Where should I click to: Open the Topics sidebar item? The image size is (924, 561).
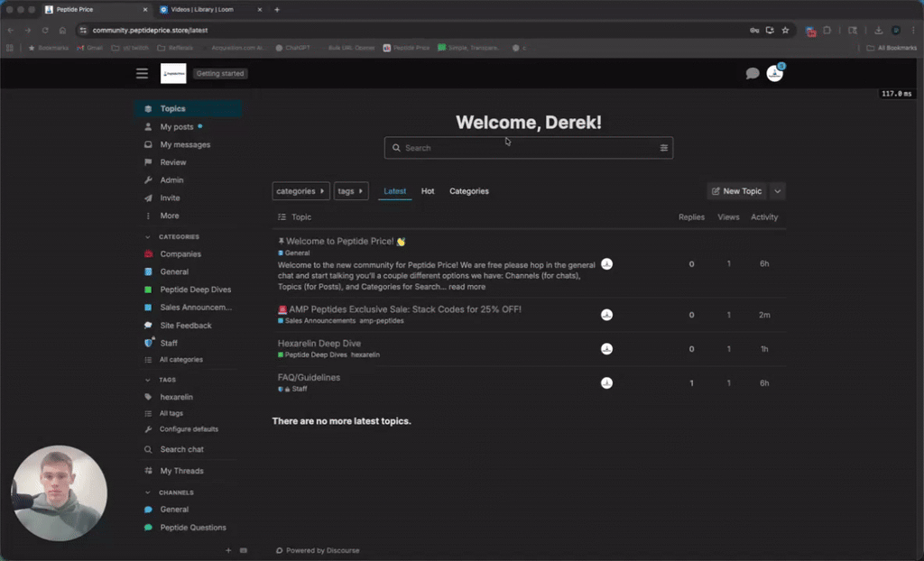(189, 108)
